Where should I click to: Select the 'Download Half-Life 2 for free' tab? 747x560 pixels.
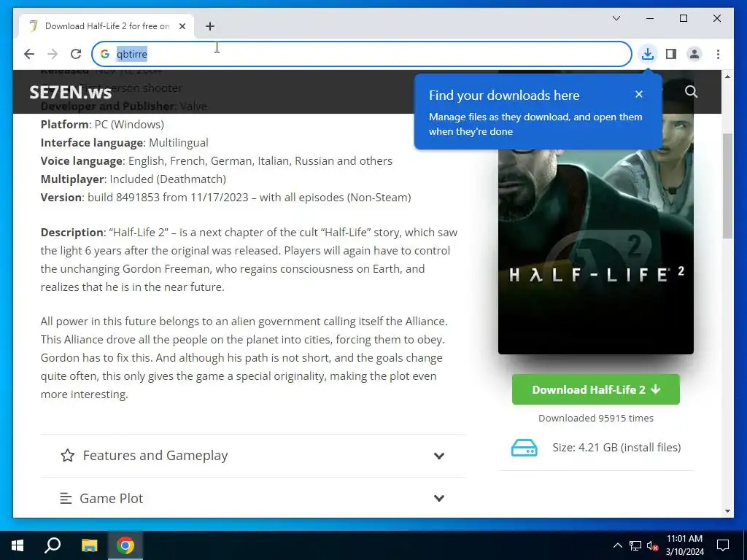[x=107, y=26]
